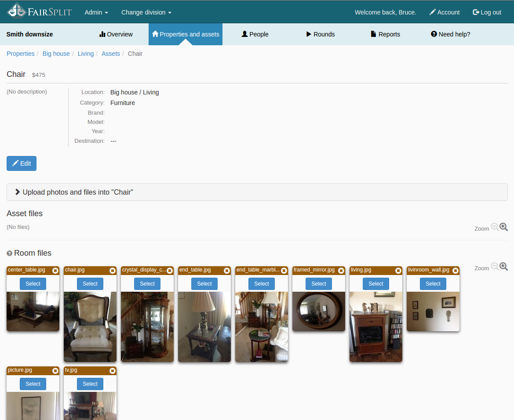Open the Admin dropdown menu
The width and height of the screenshot is (514, 420).
point(96,12)
